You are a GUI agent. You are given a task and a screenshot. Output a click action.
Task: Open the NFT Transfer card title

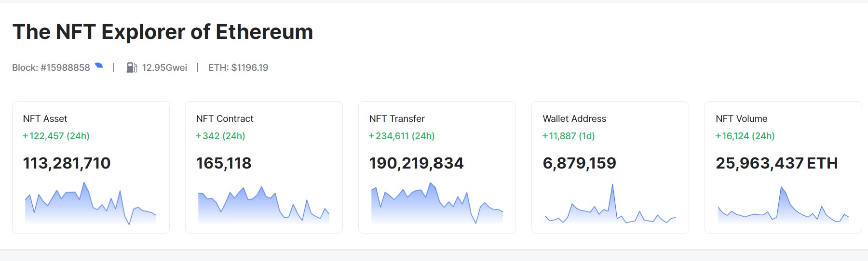tap(397, 118)
